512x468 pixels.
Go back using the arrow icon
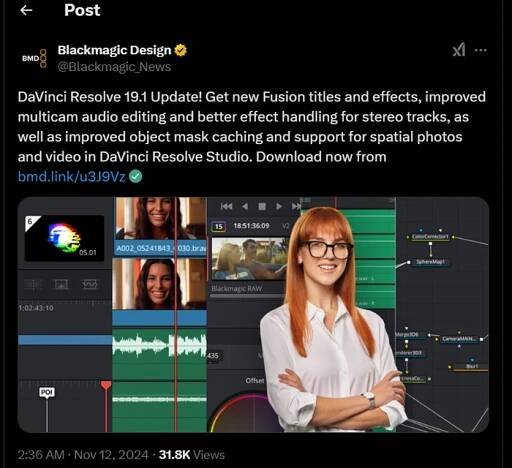pos(26,10)
